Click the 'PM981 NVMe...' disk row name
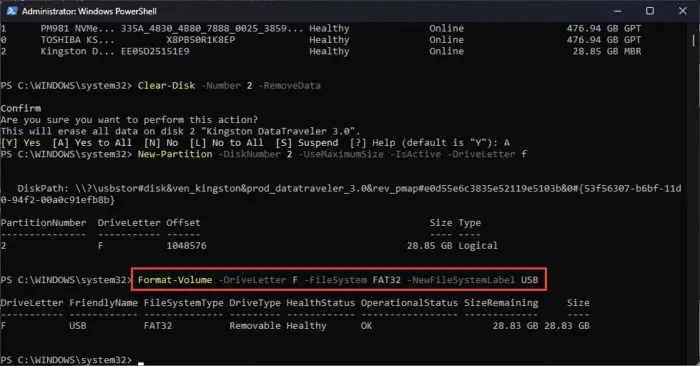Screen dimensions: 700x366 (x=78, y=28)
